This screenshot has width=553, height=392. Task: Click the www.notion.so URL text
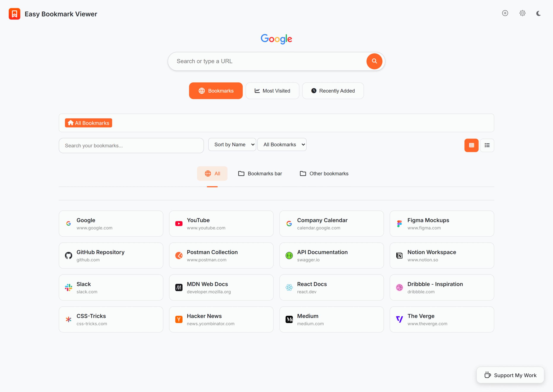(423, 260)
